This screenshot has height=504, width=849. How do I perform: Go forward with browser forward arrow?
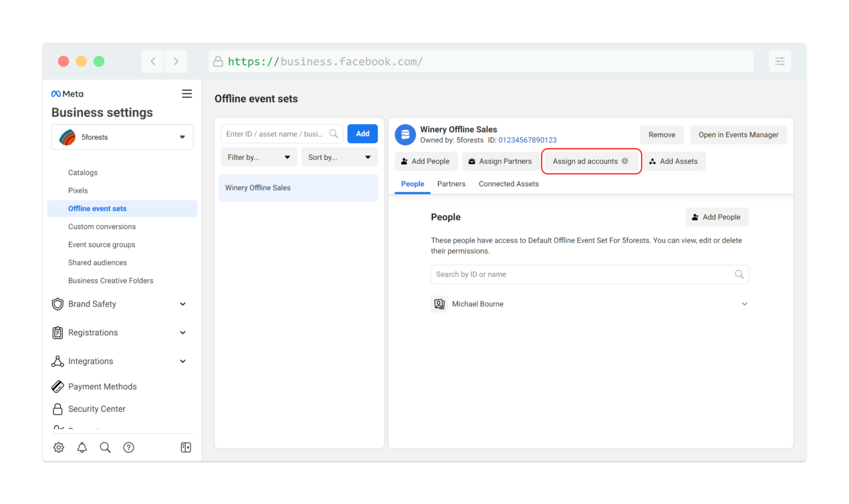176,62
